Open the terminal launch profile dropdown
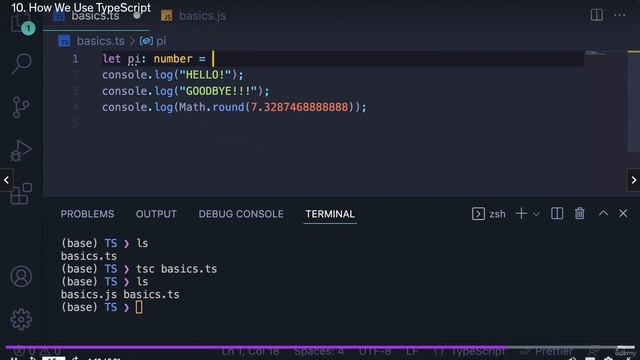This screenshot has height=360, width=640. coord(536,214)
